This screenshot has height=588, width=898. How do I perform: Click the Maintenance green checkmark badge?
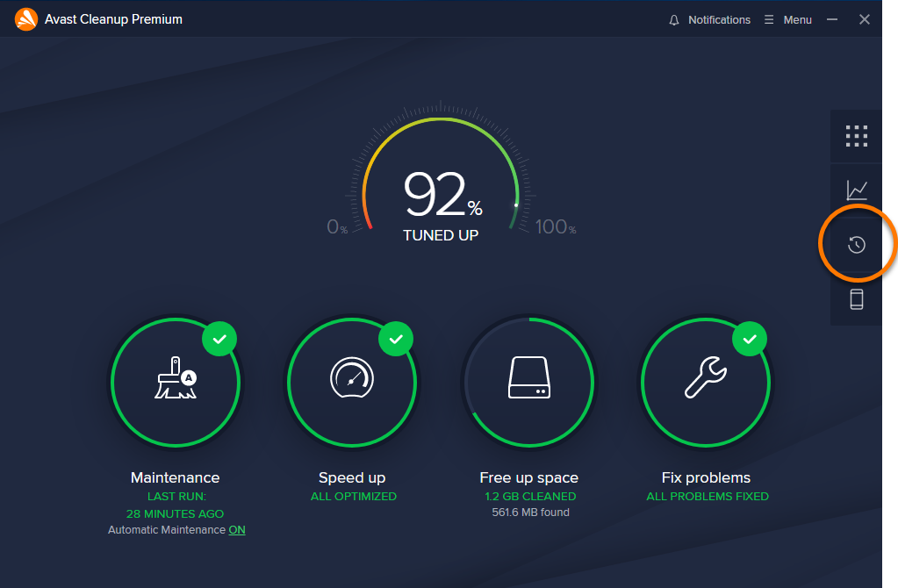[219, 339]
